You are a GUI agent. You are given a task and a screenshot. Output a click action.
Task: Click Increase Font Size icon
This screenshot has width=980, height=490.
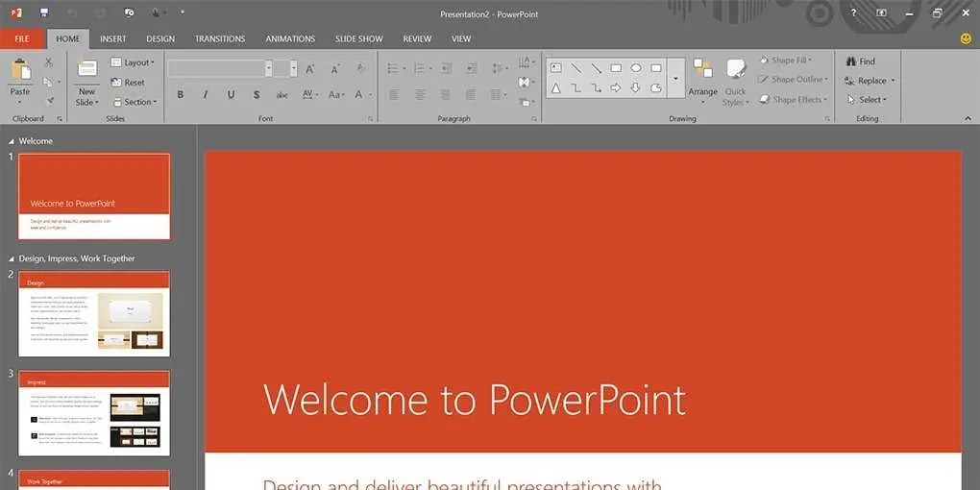(x=310, y=69)
